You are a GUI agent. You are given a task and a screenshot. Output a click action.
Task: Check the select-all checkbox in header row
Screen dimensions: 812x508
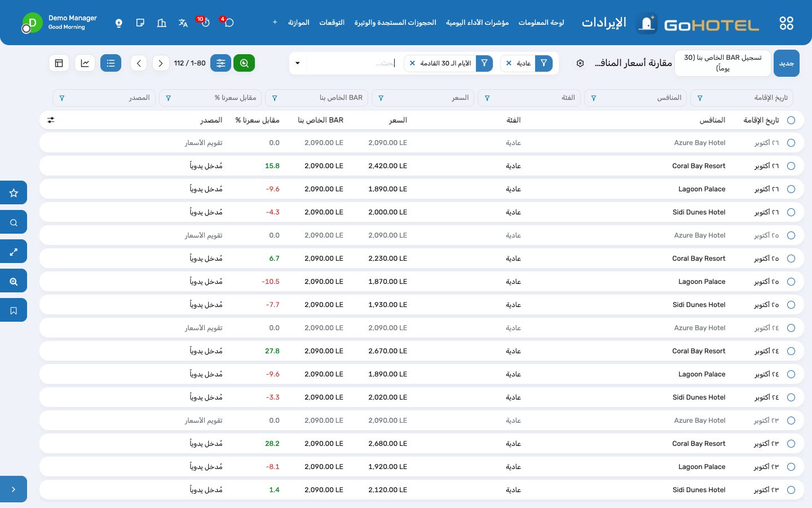[791, 120]
